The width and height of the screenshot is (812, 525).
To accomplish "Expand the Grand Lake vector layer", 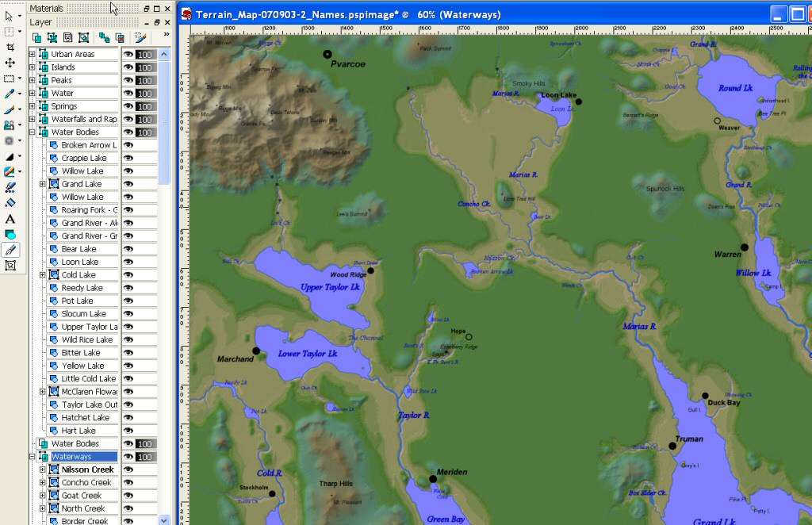I will (x=43, y=184).
